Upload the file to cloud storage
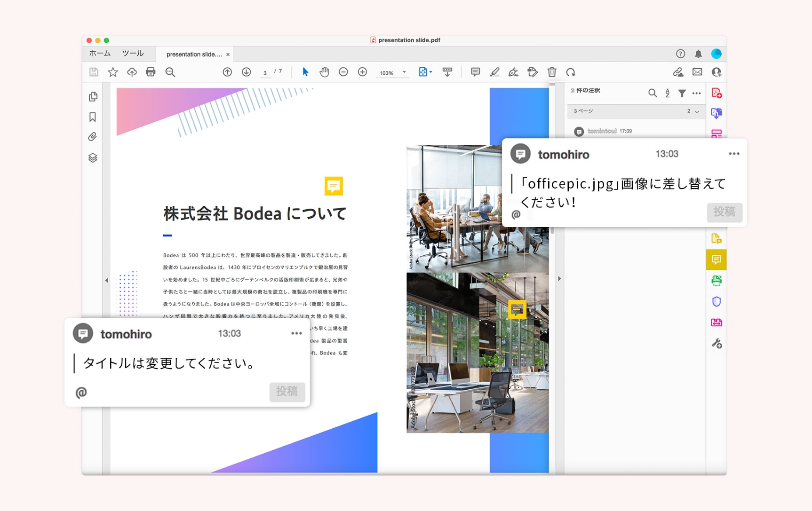The height and width of the screenshot is (511, 812). [132, 72]
